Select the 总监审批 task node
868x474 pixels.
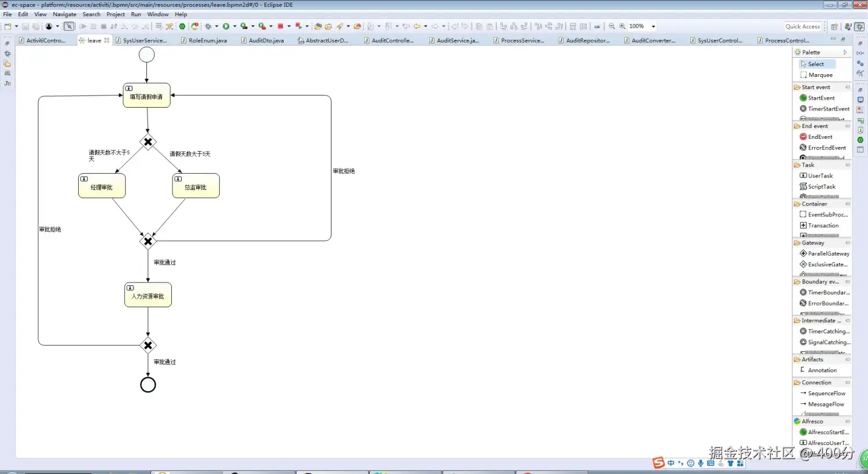coord(196,186)
